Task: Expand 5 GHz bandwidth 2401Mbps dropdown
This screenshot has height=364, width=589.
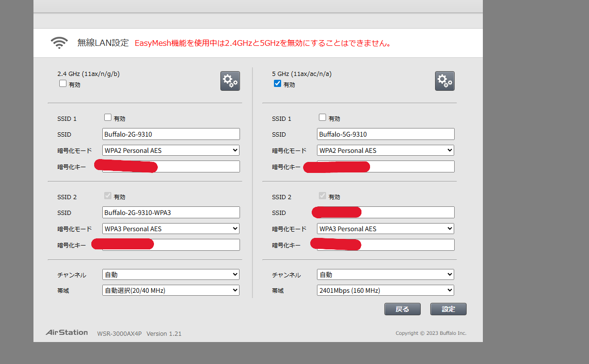Action: tap(385, 290)
